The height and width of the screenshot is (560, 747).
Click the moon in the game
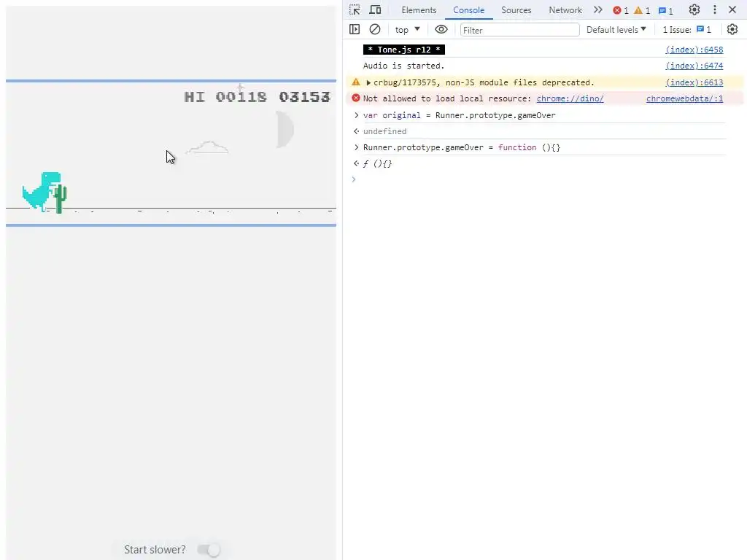(x=285, y=129)
